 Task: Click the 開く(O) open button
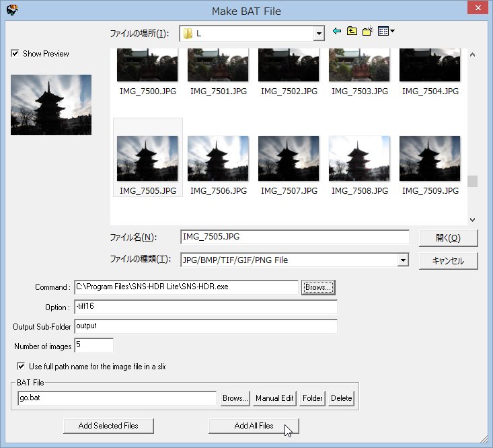click(x=449, y=238)
